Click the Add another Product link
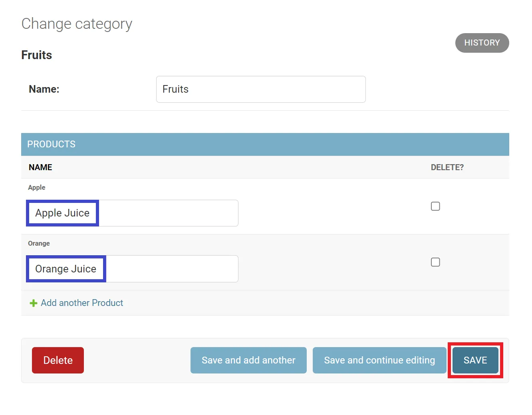The width and height of the screenshot is (532, 415). [82, 303]
